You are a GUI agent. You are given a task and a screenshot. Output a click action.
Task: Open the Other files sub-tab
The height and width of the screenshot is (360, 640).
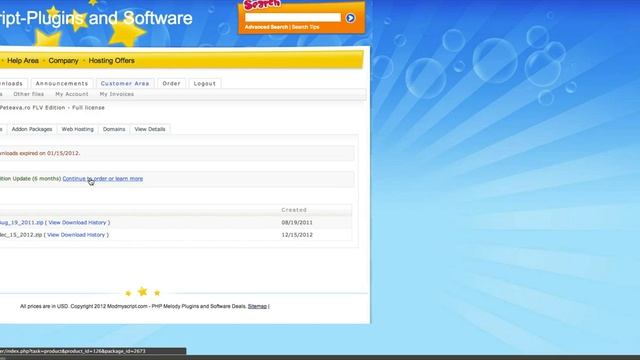pyautogui.click(x=29, y=94)
